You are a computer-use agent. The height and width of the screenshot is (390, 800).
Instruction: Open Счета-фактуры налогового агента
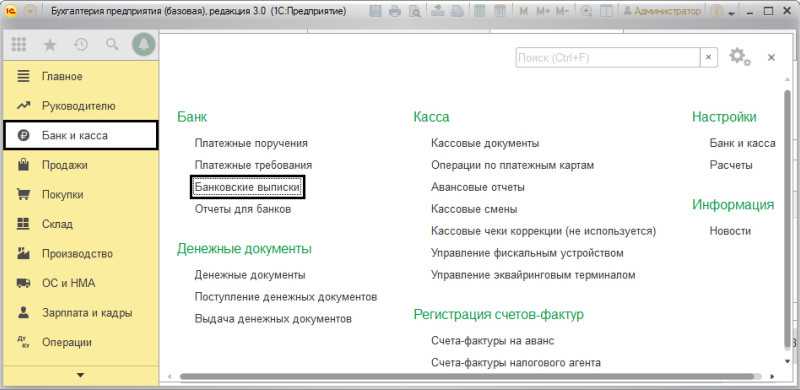(516, 362)
